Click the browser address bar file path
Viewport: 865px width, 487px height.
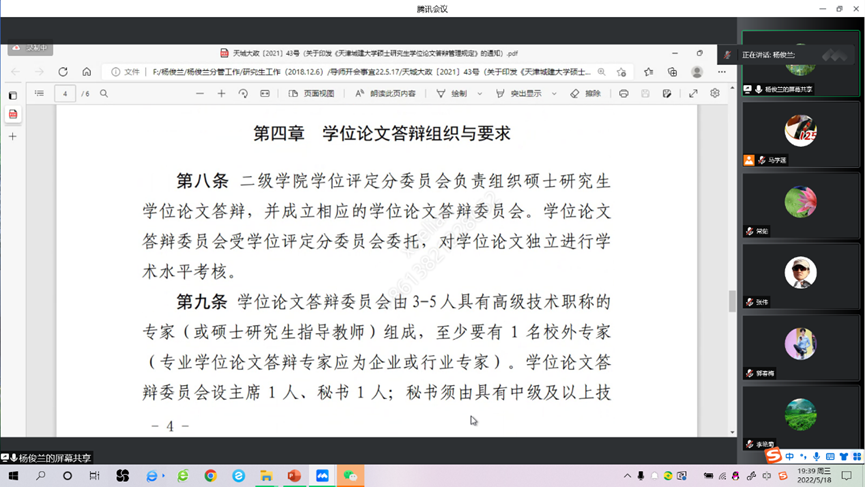[x=371, y=72]
